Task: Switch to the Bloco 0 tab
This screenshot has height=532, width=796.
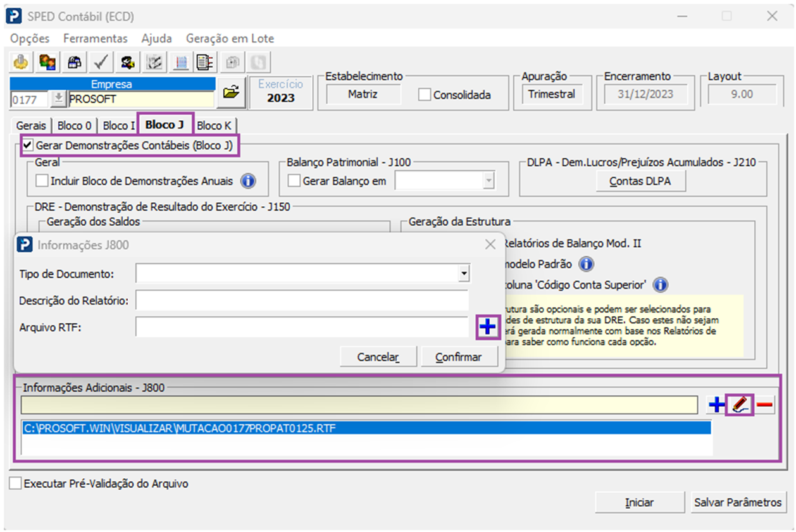Action: click(75, 126)
